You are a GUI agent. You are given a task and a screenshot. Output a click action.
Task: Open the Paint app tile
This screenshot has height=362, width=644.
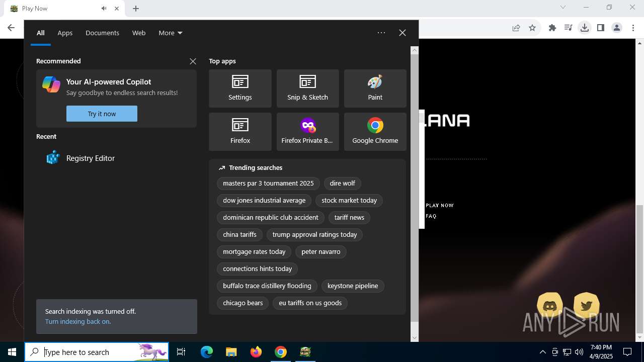375,88
